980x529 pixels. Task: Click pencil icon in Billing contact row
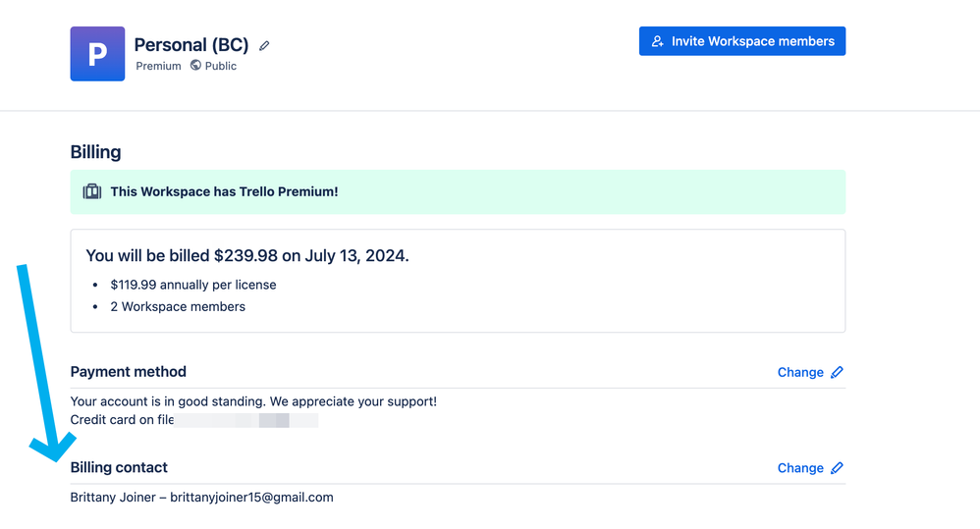click(837, 468)
